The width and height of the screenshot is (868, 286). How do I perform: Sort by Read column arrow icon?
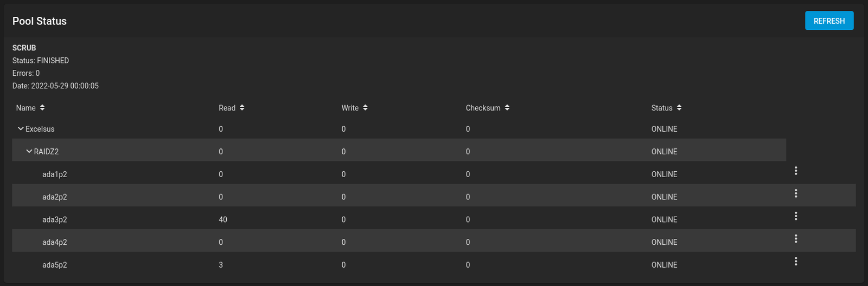click(x=242, y=108)
